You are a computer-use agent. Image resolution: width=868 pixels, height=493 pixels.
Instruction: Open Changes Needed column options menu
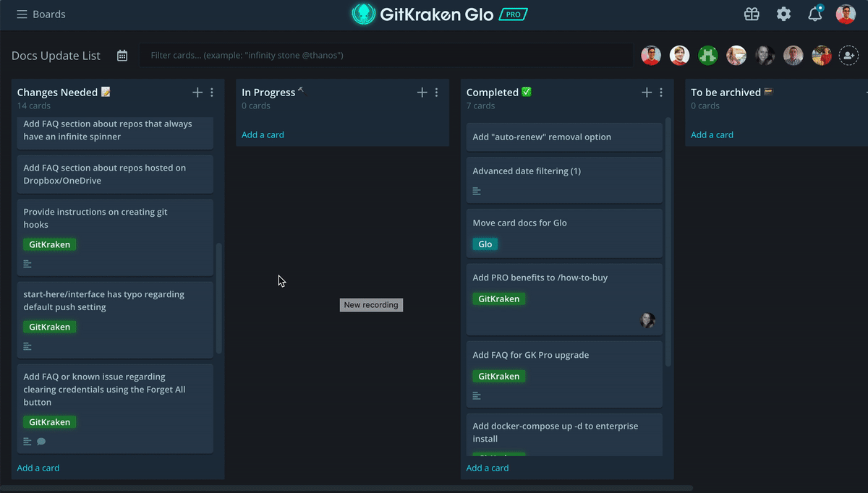(x=212, y=93)
